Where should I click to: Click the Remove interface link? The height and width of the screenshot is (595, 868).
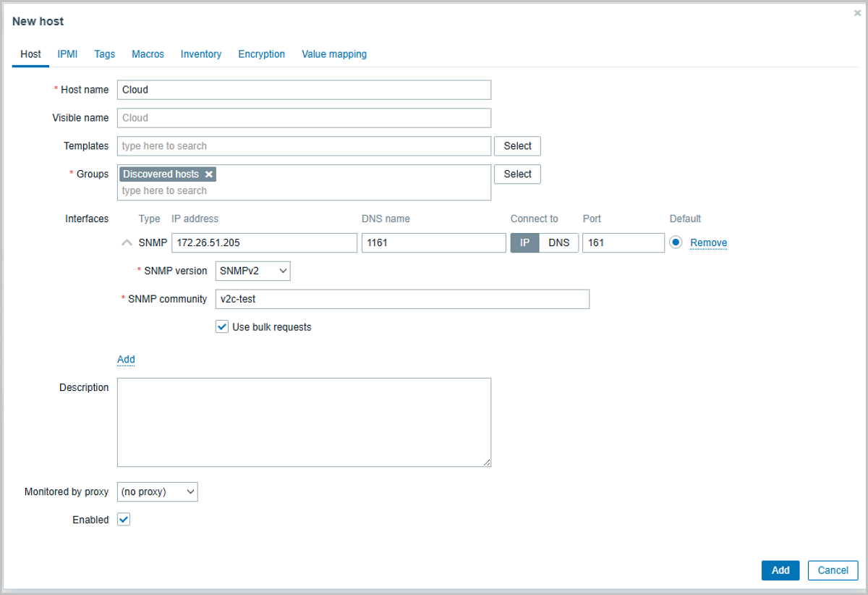point(708,243)
